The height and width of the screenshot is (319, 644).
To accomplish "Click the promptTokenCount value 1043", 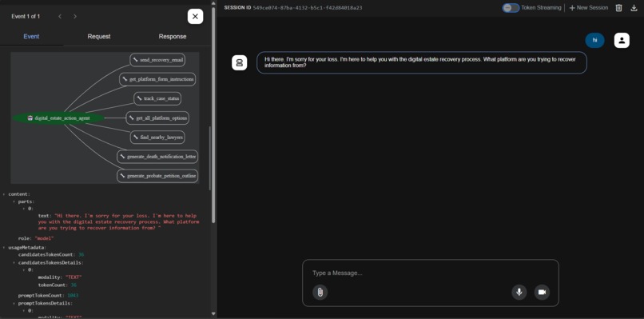I will pos(73,296).
